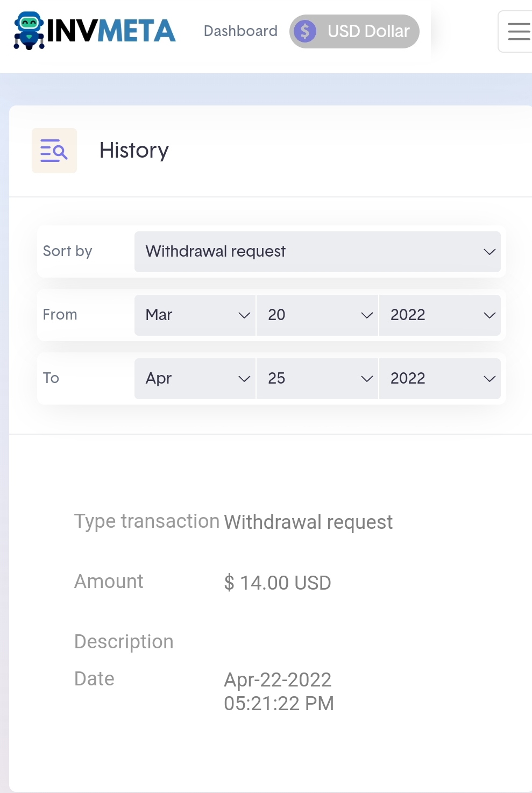Open the To year dropdown showing 2022
This screenshot has width=532, height=793.
[439, 378]
